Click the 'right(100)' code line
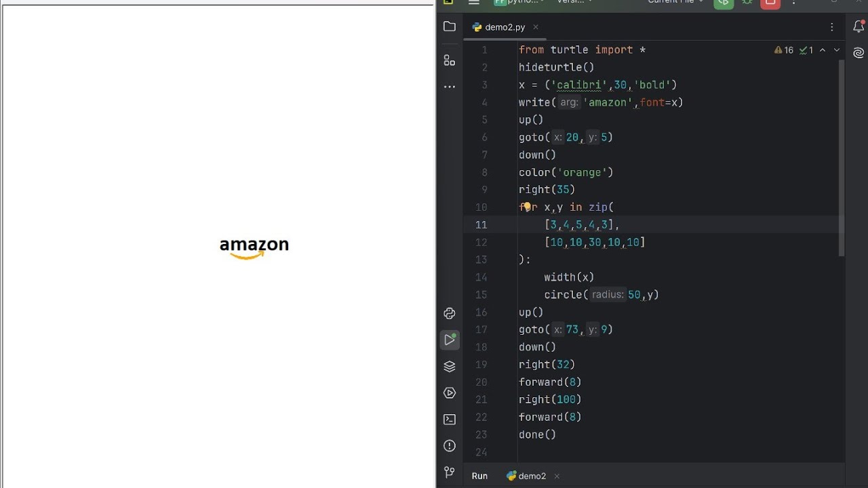868x488 pixels. tap(550, 400)
